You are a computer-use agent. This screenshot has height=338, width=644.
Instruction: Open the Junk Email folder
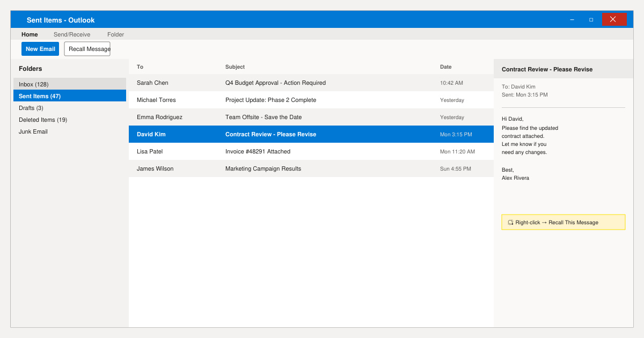[x=70, y=131]
